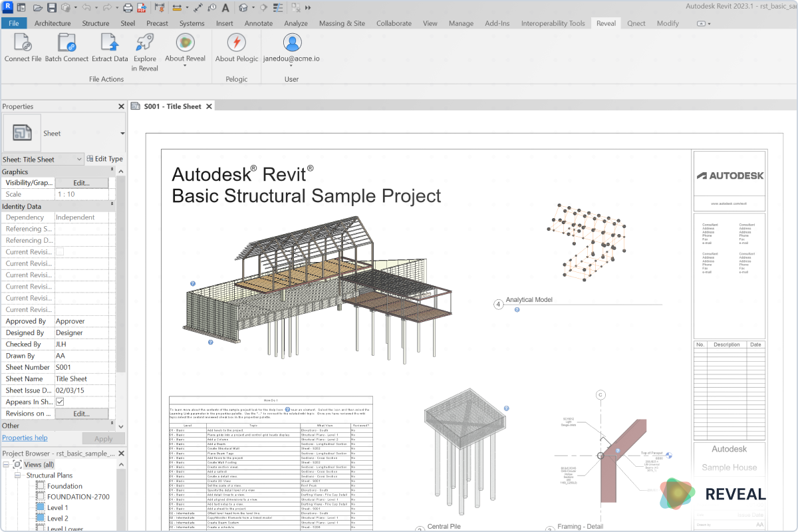Open the Undo history dropdown arrow
The height and width of the screenshot is (532, 798).
(96, 8)
